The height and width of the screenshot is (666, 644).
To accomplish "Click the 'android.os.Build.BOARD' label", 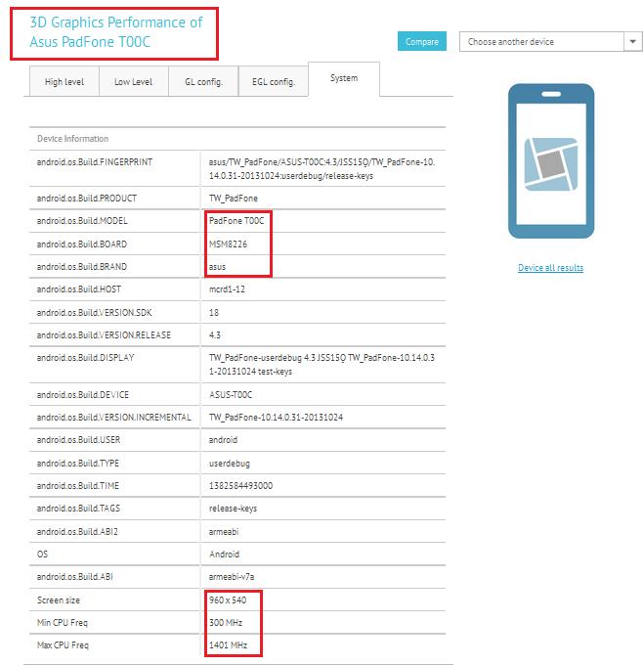I will tap(81, 244).
